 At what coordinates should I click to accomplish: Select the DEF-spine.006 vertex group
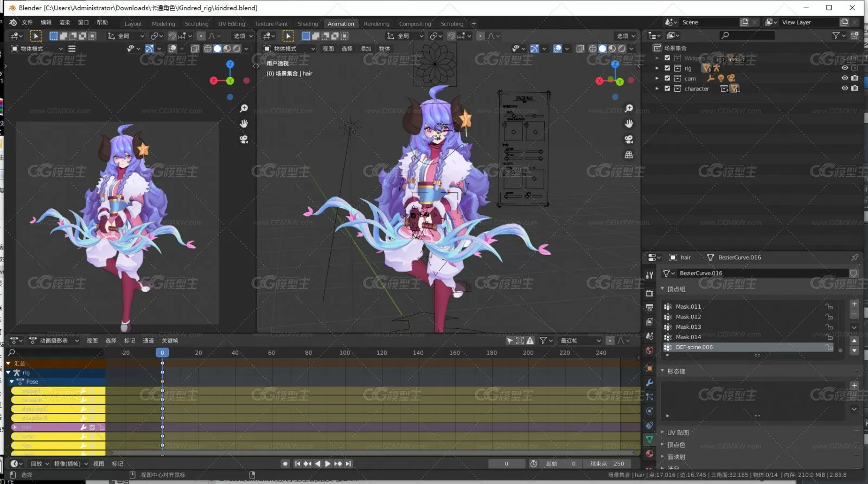(x=749, y=347)
